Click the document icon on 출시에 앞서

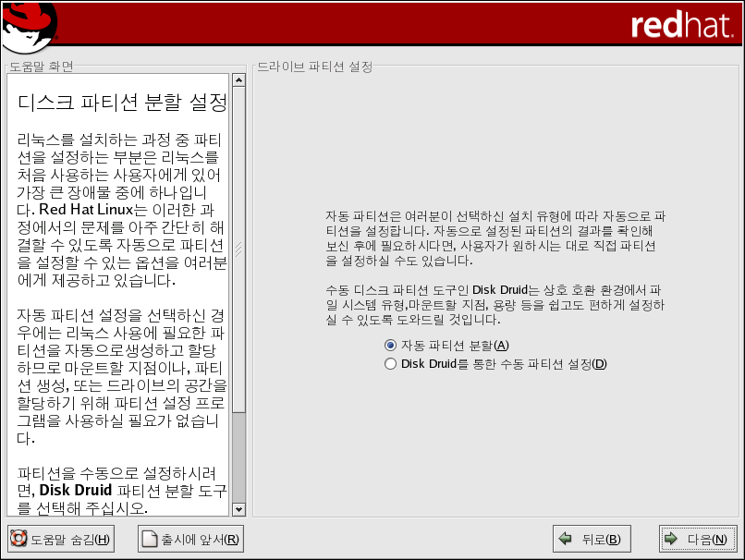point(150,540)
